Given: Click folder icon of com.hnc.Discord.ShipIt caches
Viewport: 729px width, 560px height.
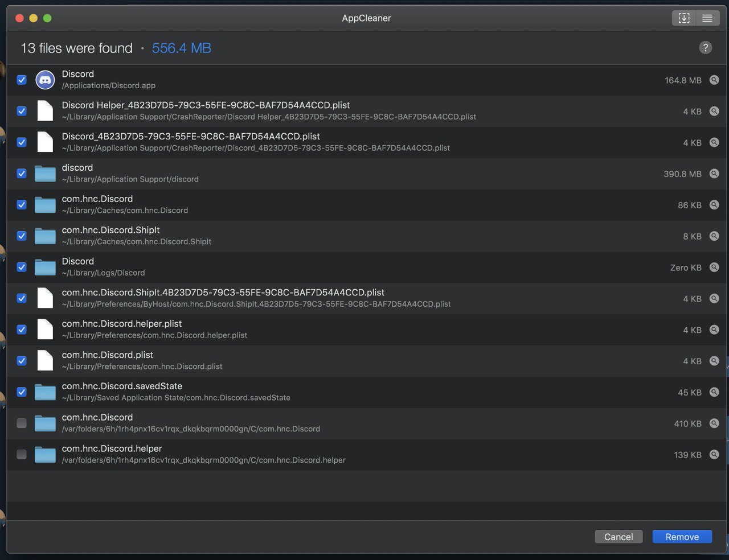Looking at the screenshot, I should (x=45, y=236).
